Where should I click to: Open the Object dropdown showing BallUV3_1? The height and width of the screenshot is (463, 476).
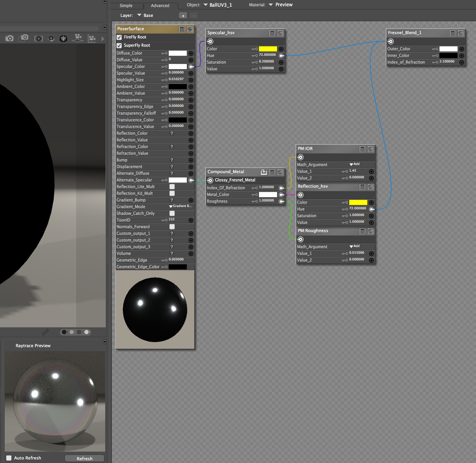218,5
